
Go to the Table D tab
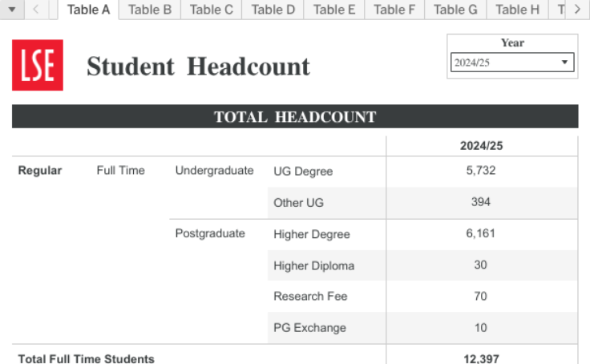[273, 10]
